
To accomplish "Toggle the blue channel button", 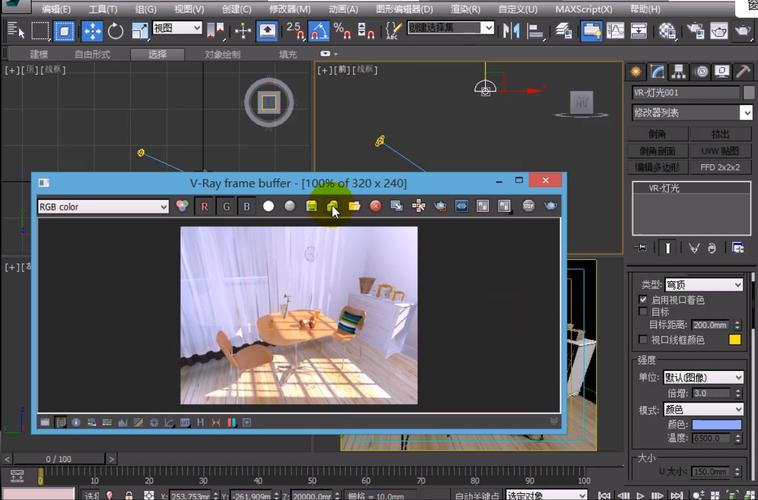I will pos(247,206).
